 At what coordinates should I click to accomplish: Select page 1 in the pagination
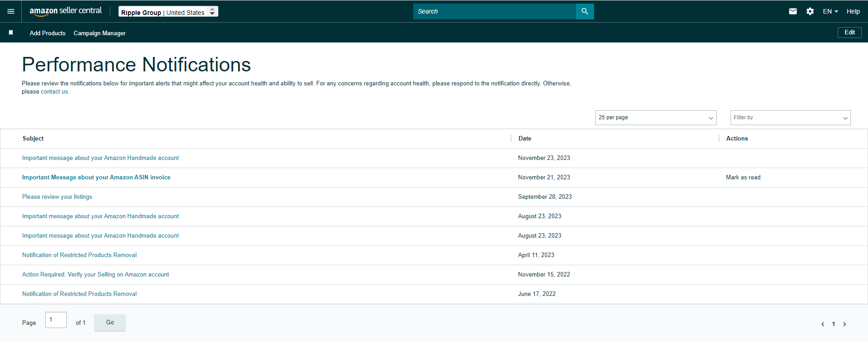coord(834,324)
